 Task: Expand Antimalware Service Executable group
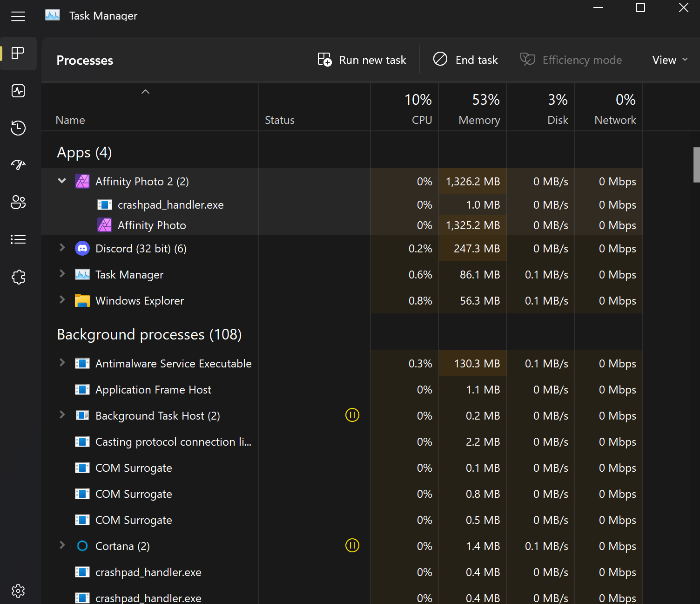pos(62,363)
